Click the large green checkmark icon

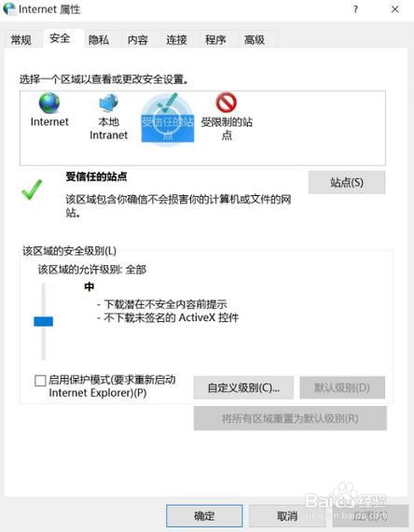point(32,189)
